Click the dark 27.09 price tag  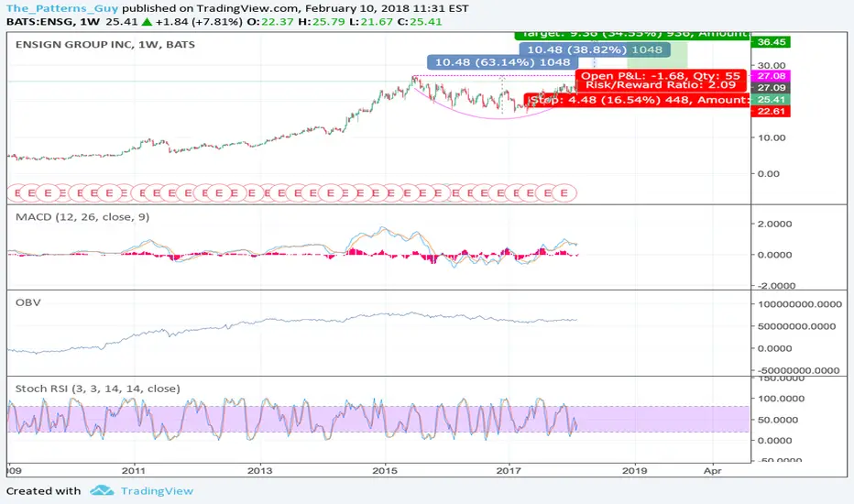(771, 88)
